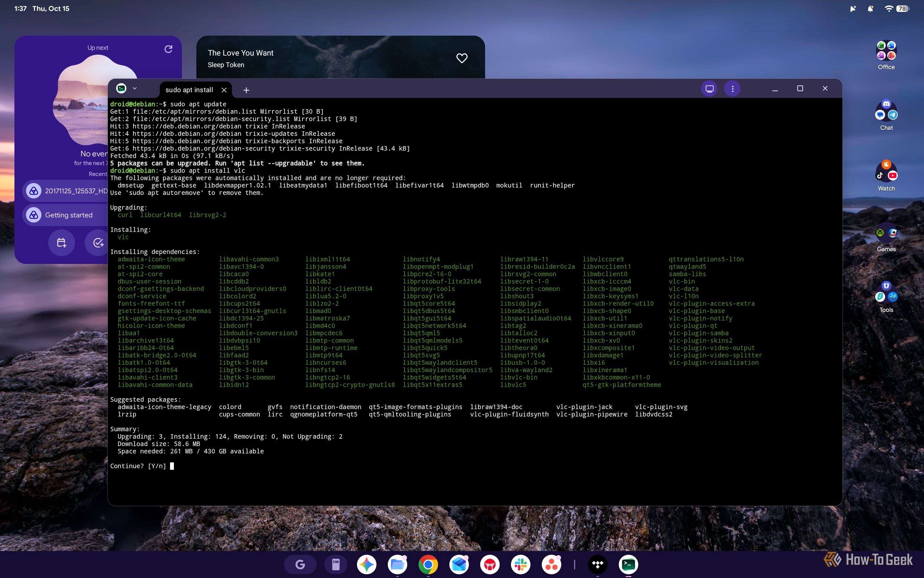Click the 'adwaita-icon-theme-legacy' suggested package
This screenshot has height=578, width=924.
pyautogui.click(x=164, y=407)
